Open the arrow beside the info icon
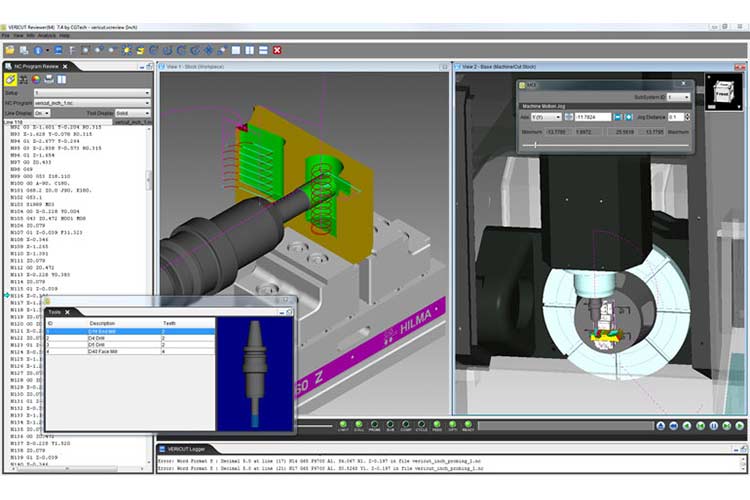 click(x=47, y=51)
